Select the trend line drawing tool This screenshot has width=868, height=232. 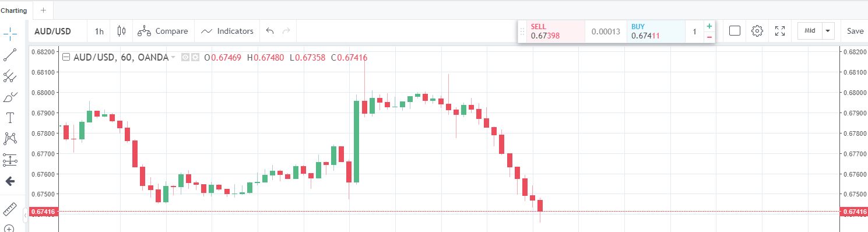click(x=10, y=55)
